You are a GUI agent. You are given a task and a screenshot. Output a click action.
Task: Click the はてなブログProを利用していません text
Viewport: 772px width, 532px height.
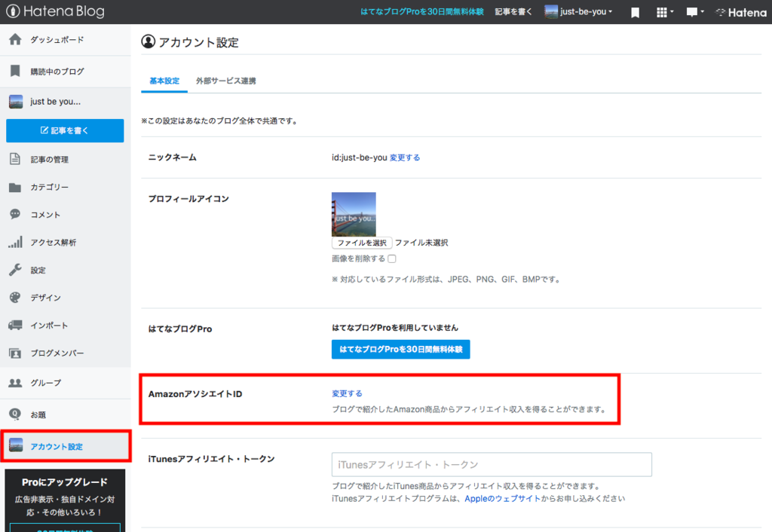coord(395,328)
